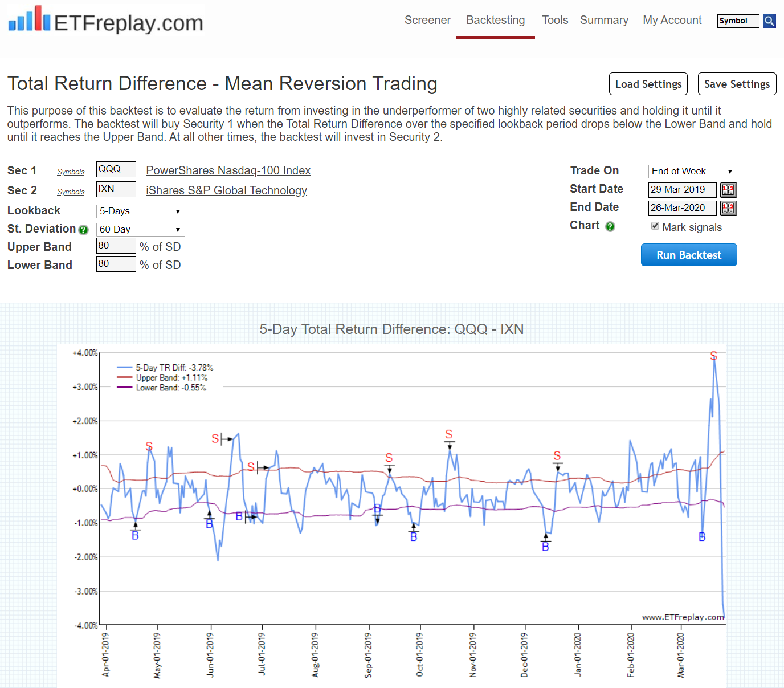
Task: Open the End Date calendar picker icon
Action: (728, 208)
